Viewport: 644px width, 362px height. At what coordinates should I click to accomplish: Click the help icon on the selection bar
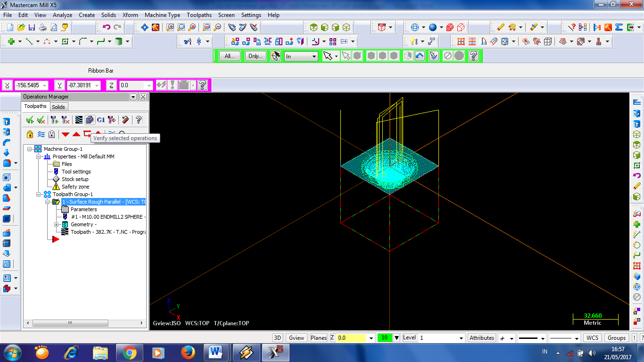473,56
